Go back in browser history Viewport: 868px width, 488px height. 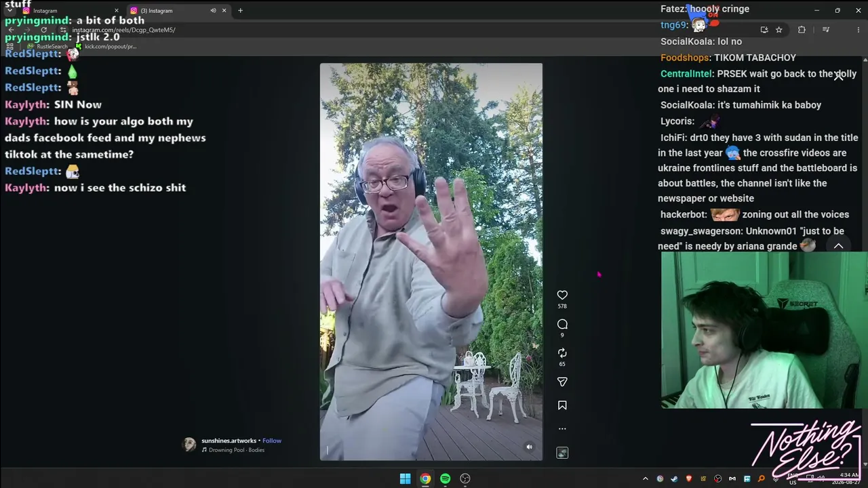tap(11, 30)
